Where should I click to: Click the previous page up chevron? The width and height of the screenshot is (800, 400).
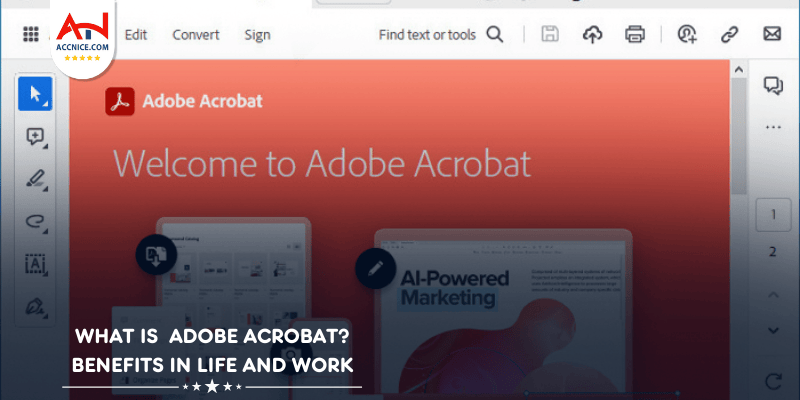773,294
